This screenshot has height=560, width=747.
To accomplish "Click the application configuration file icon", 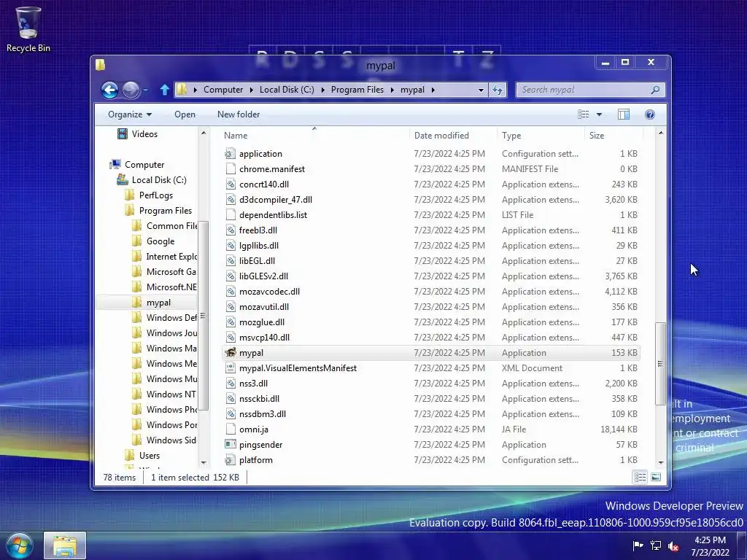I will [x=231, y=154].
